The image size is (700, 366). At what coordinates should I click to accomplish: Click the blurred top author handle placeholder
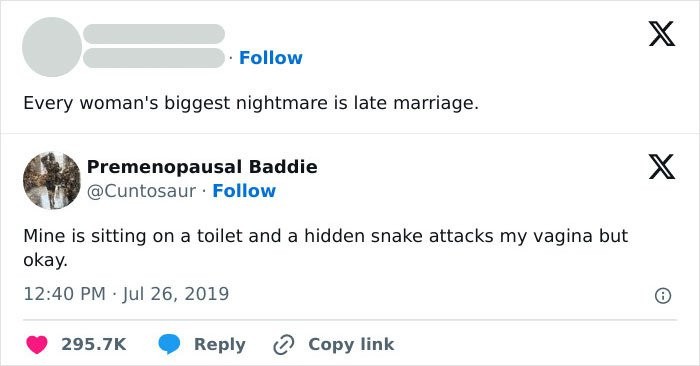[x=154, y=58]
